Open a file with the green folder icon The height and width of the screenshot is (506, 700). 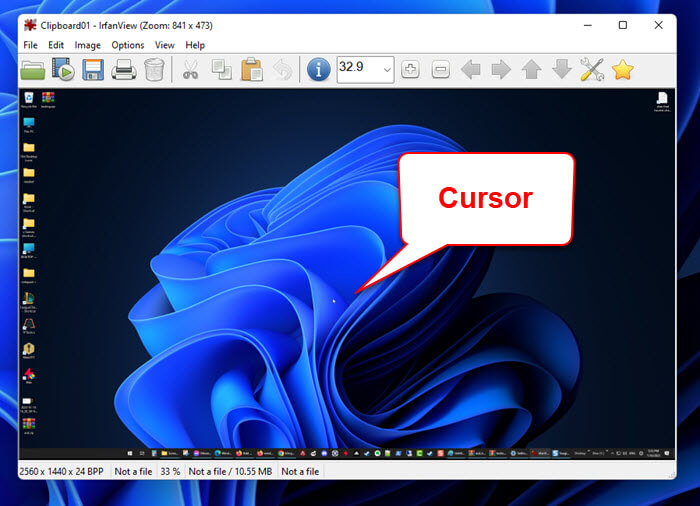(33, 70)
